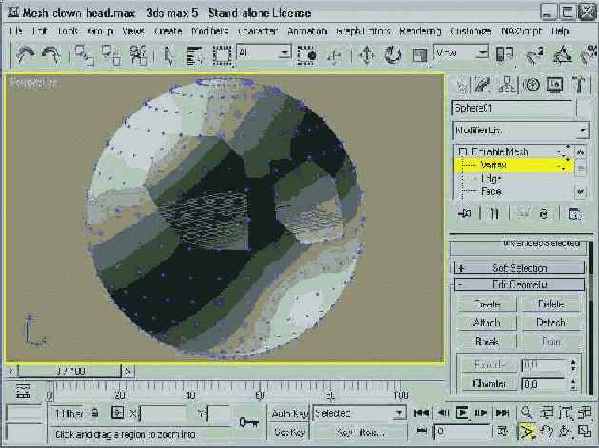Screen dimensions: 599x448
Task: Choose the Bind to Space Warp tool
Action: pos(138,55)
